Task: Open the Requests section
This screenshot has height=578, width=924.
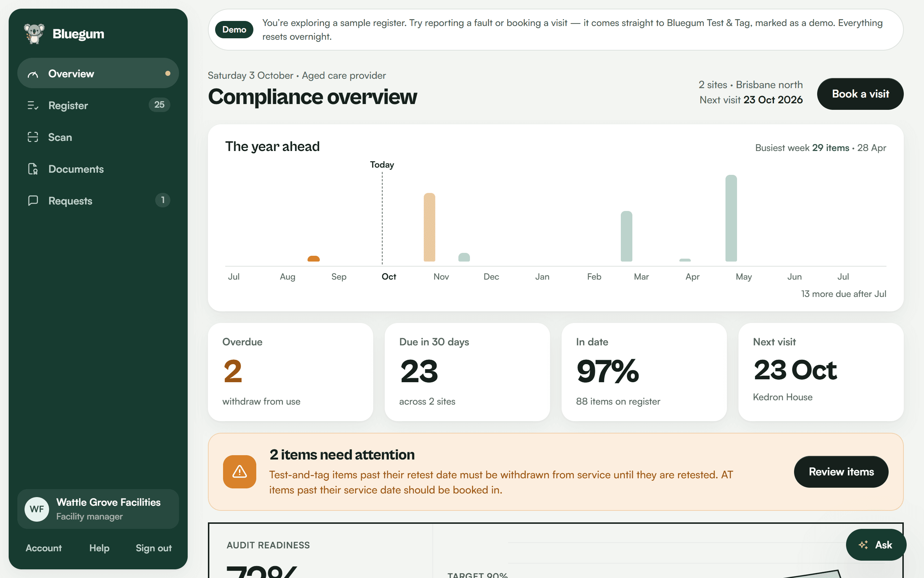Action: tap(98, 201)
